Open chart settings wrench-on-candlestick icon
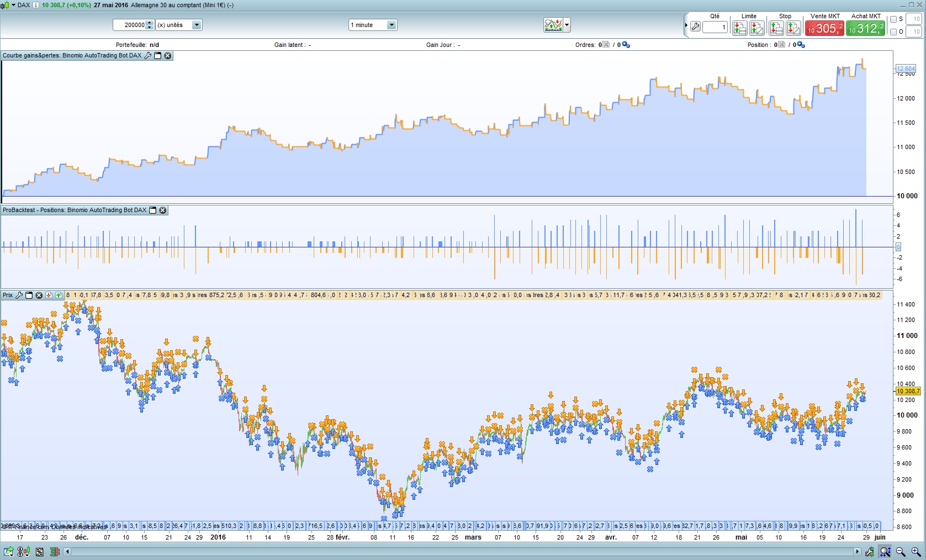926x560 pixels. (x=870, y=551)
